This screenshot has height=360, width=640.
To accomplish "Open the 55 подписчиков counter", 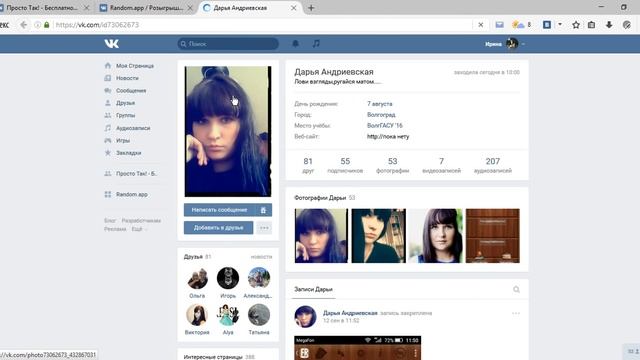I will (x=345, y=165).
